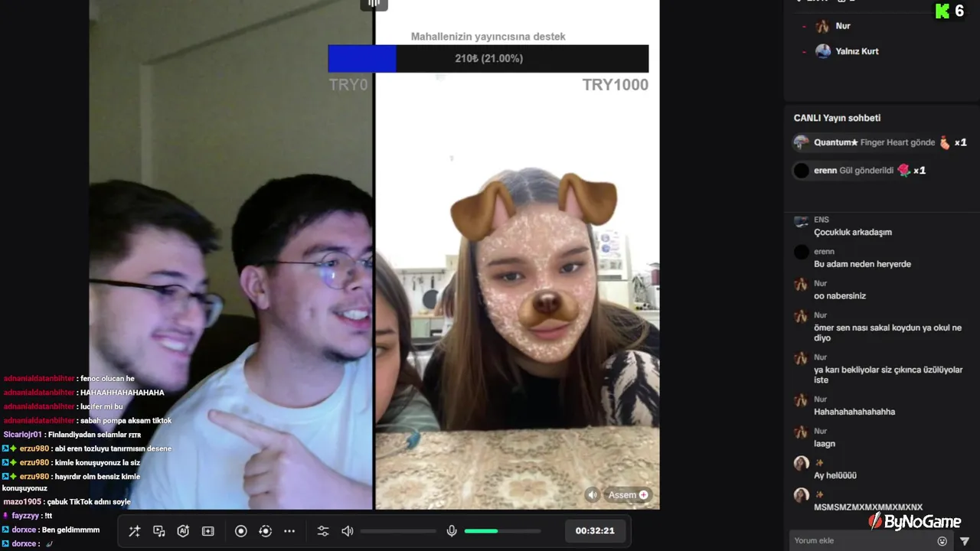Click 'ömer sen nası sakal koydun' comment
This screenshot has width=980, height=551.
(888, 333)
